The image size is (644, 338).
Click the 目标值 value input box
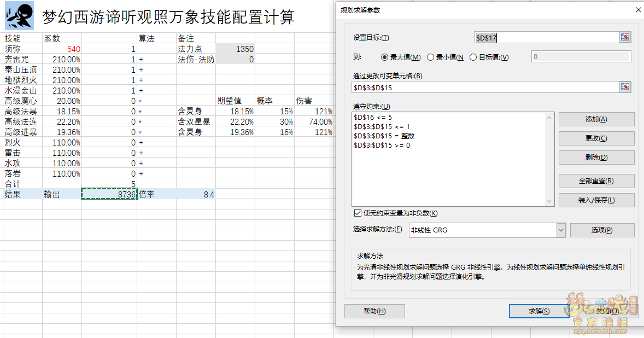click(x=581, y=57)
